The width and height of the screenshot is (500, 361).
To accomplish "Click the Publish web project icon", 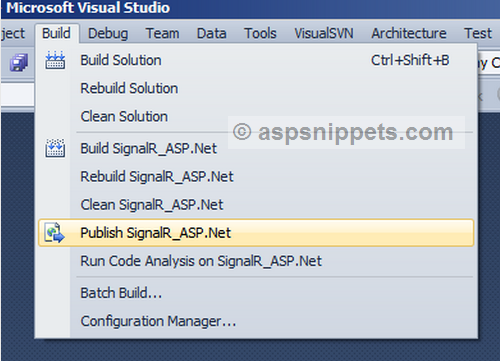I will click(x=55, y=233).
